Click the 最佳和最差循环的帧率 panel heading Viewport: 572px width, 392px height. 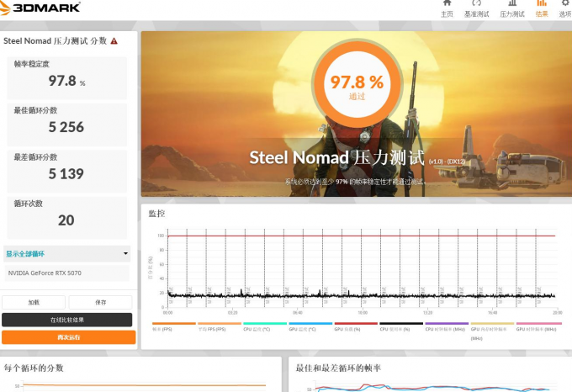(338, 368)
